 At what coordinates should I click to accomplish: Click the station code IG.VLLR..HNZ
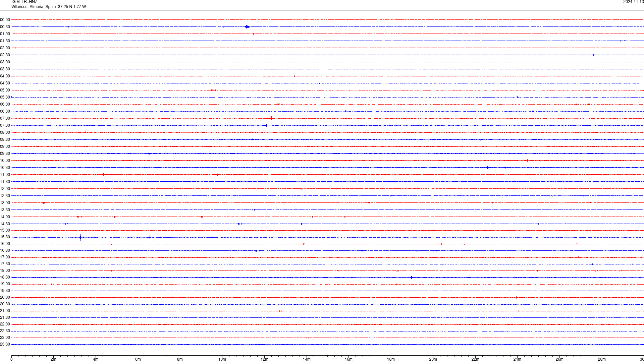(x=24, y=2)
